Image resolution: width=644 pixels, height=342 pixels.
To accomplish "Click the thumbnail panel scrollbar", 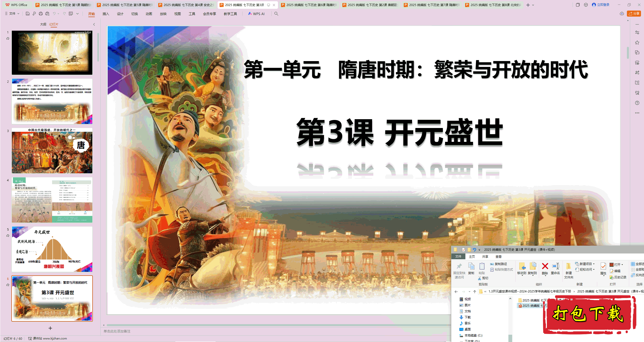I will tap(98, 47).
